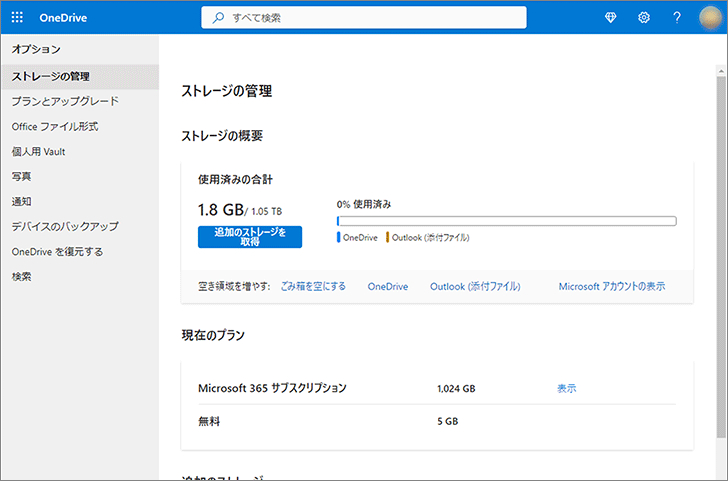Open 写真 option in sidebar
728x481 pixels.
coord(79,176)
